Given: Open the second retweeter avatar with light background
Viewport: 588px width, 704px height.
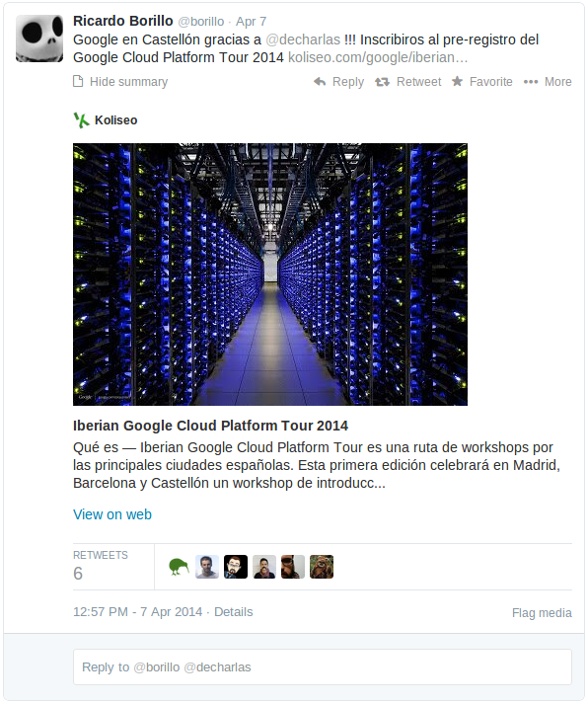Looking at the screenshot, I should point(207,567).
